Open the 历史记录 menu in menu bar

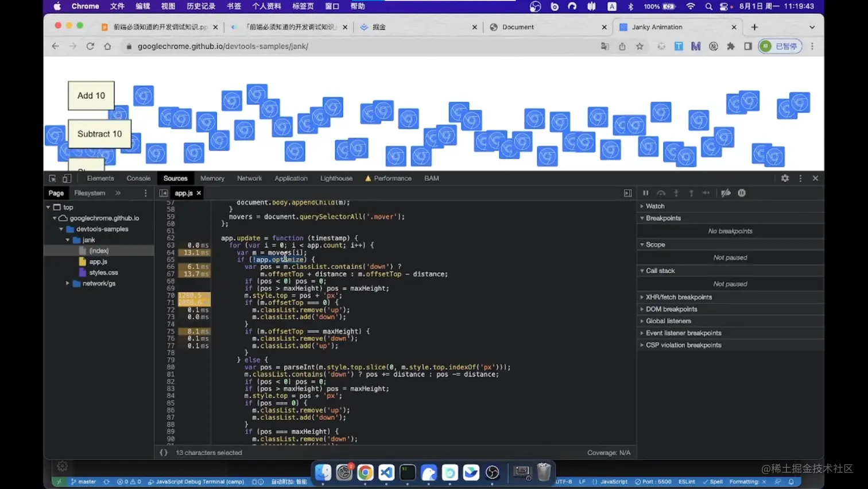click(x=201, y=6)
